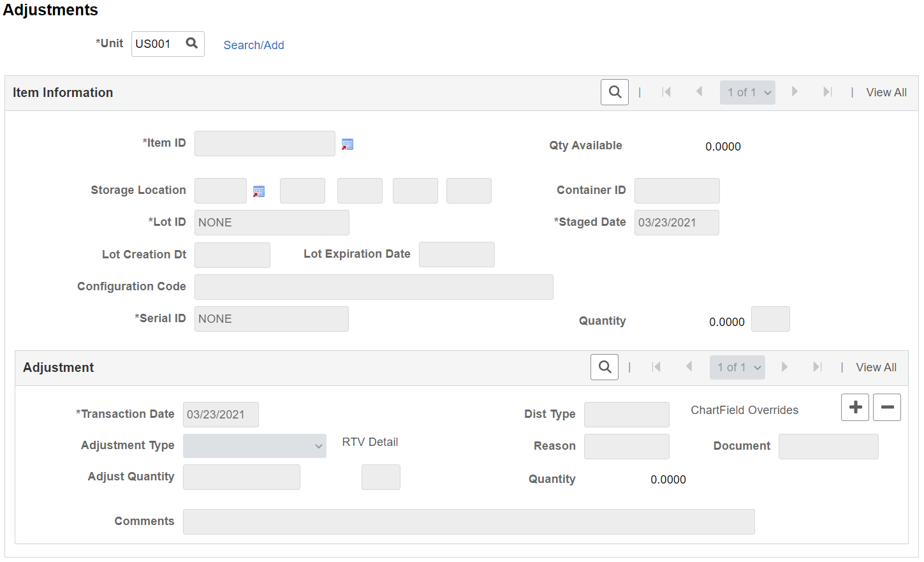924x562 pixels.
Task: Open the Storage Location lookup icon
Action: 259,191
